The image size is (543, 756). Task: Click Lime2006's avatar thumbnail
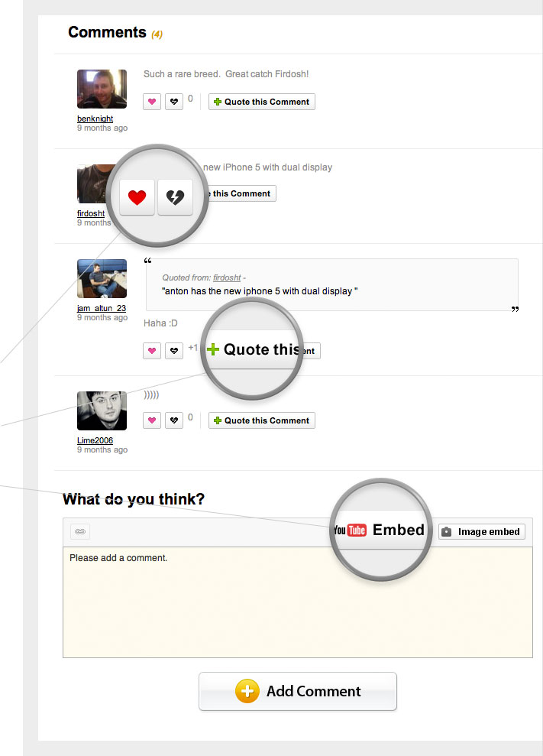coord(102,411)
